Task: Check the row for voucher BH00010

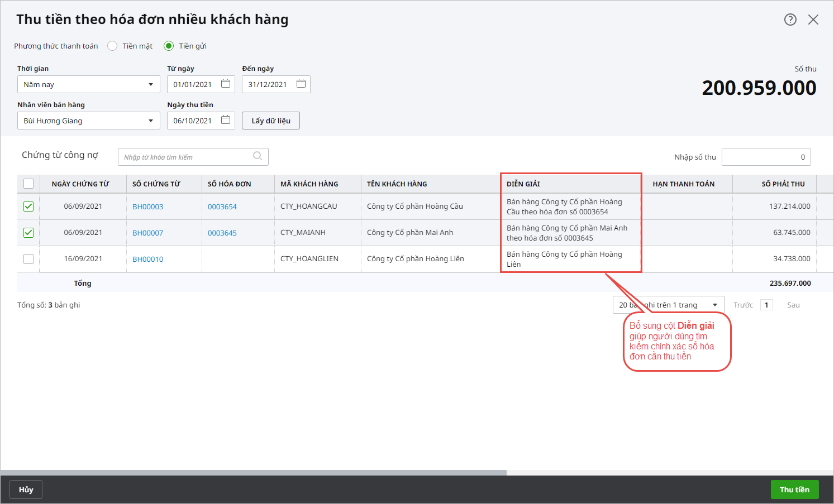Action: click(x=28, y=259)
